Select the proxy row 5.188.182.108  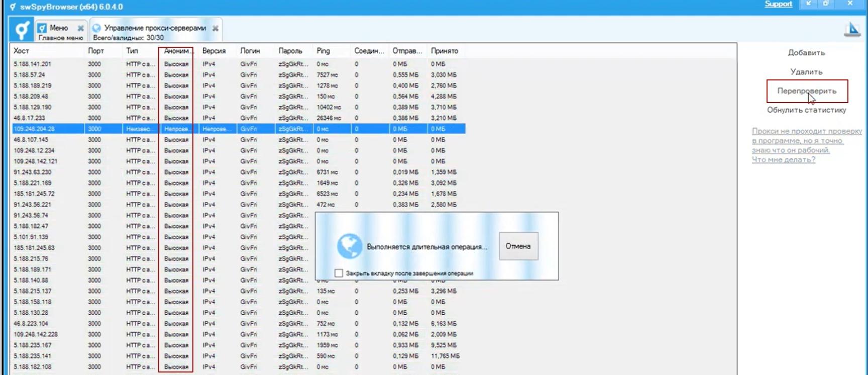[x=239, y=366]
